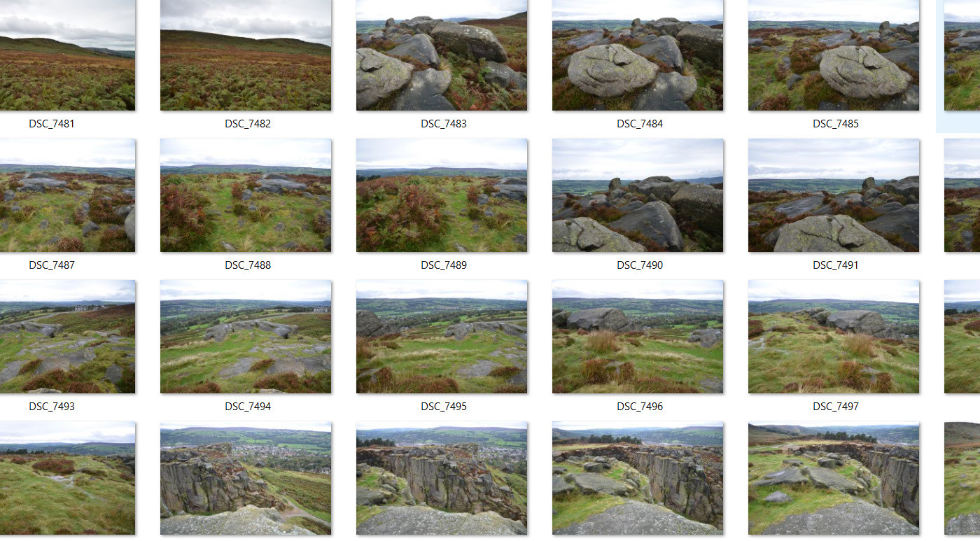Click the DSC_7489 picture
980x541 pixels.
(x=442, y=195)
